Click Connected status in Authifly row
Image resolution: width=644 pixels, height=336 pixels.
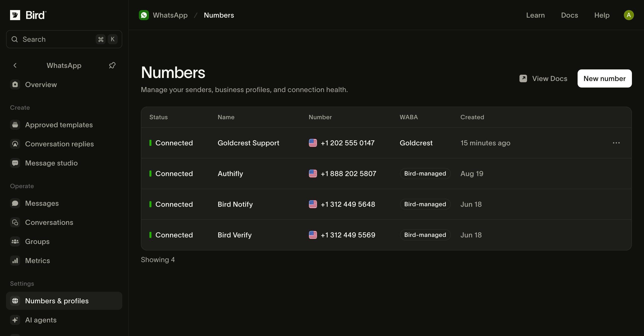171,174
